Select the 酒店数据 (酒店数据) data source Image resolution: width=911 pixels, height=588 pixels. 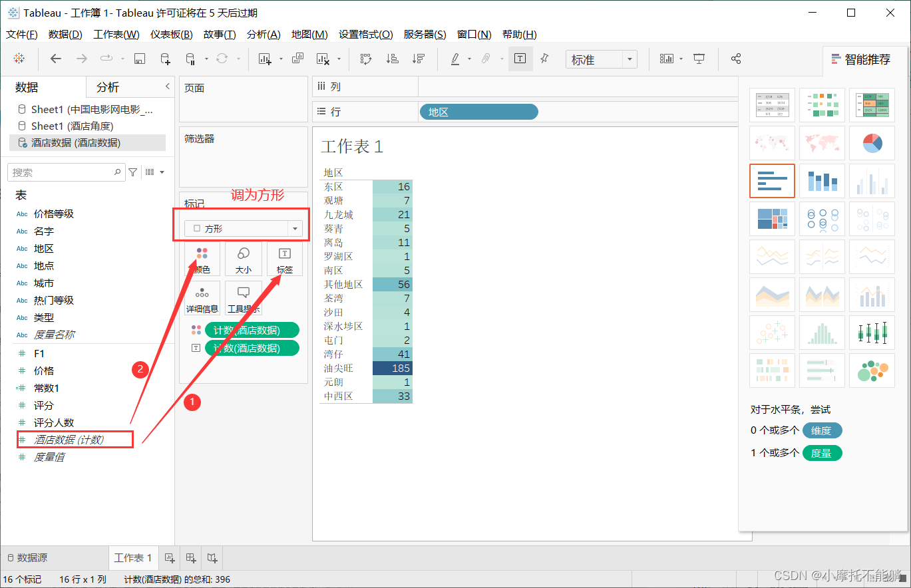point(87,142)
